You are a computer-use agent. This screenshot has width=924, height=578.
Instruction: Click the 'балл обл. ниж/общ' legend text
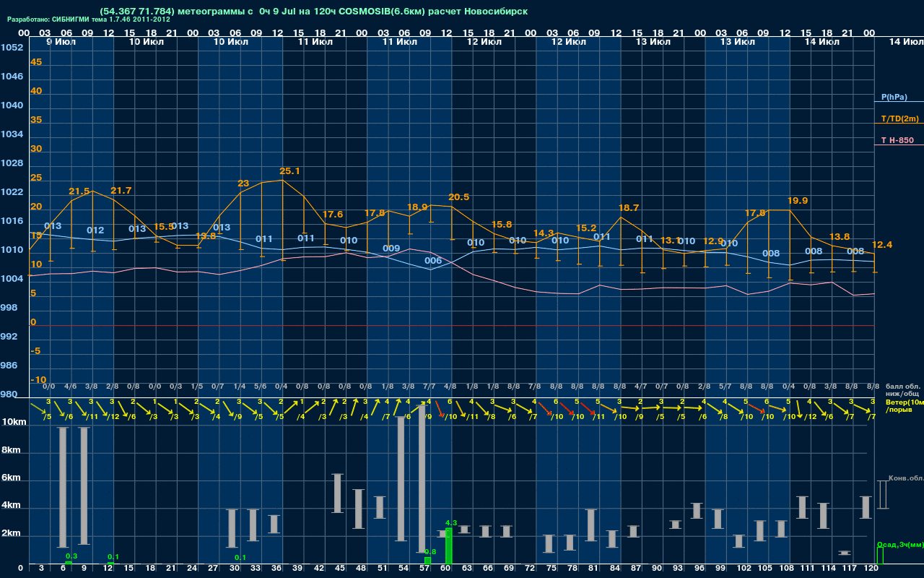[x=904, y=390]
